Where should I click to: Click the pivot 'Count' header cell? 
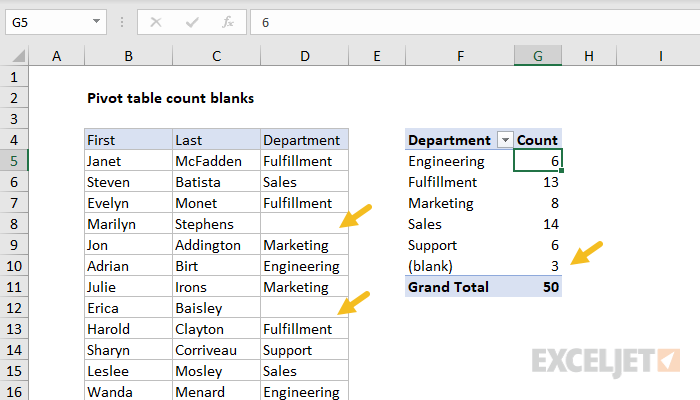click(x=538, y=140)
